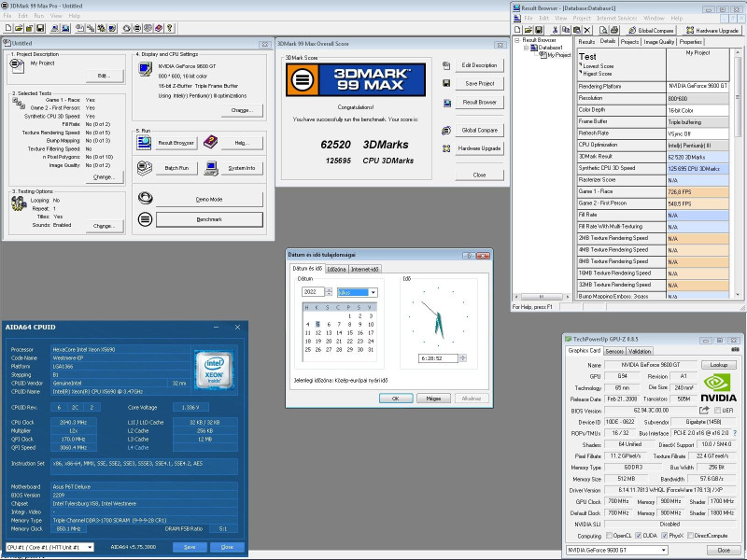Click the camera screenshot icon in GPU-Z
The image size is (747, 560).
pos(735,350)
